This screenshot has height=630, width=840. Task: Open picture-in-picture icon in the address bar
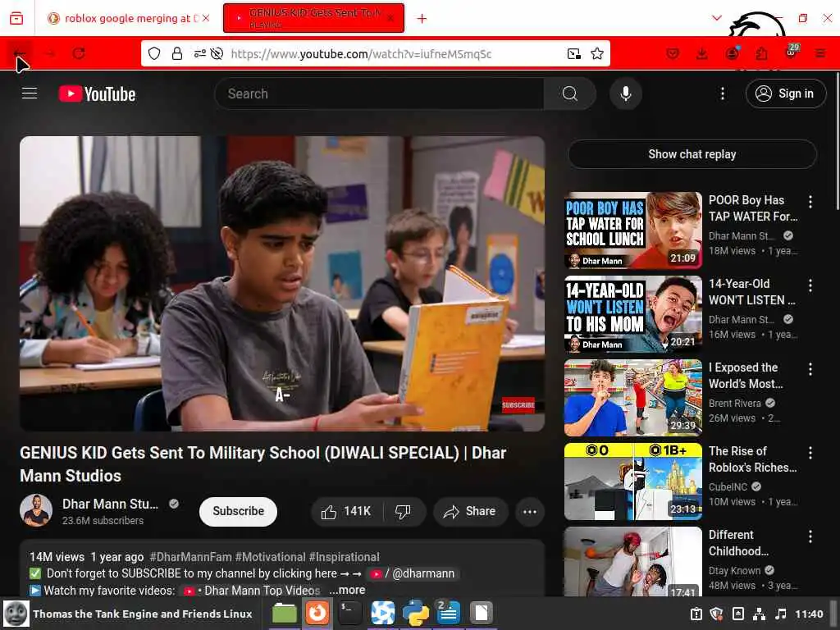(573, 53)
